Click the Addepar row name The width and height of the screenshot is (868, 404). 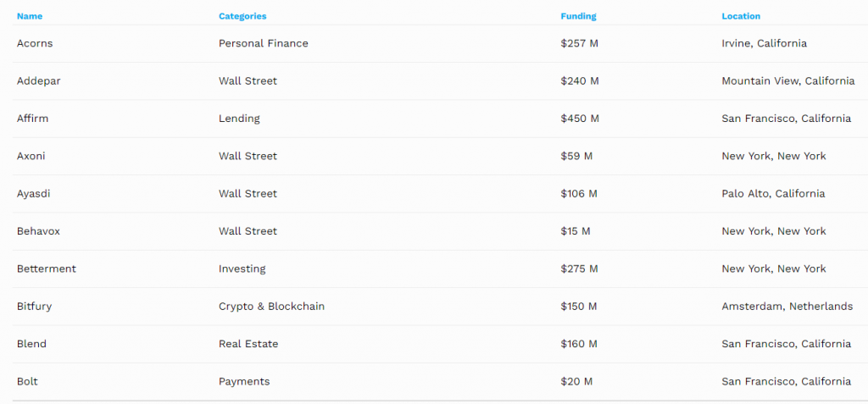(x=39, y=81)
